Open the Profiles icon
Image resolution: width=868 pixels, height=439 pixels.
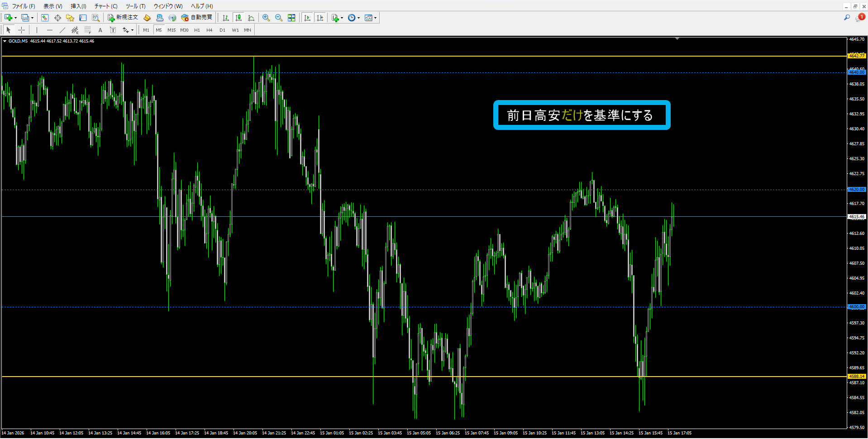click(x=25, y=18)
